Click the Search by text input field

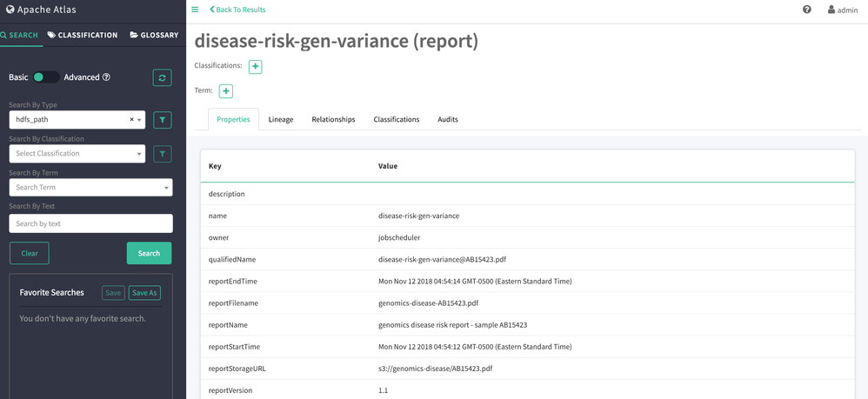click(90, 223)
